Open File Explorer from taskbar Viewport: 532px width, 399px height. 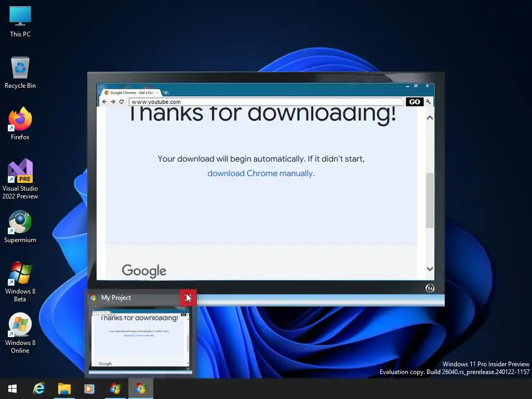pyautogui.click(x=64, y=389)
